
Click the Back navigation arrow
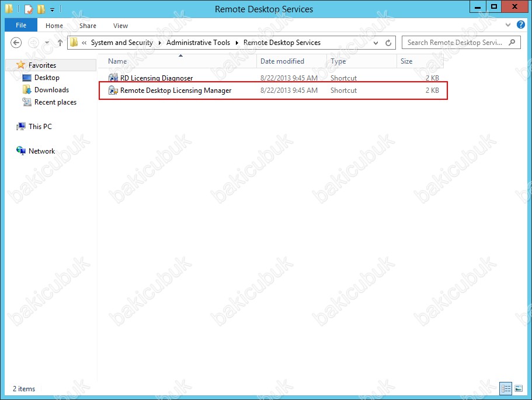tap(16, 43)
